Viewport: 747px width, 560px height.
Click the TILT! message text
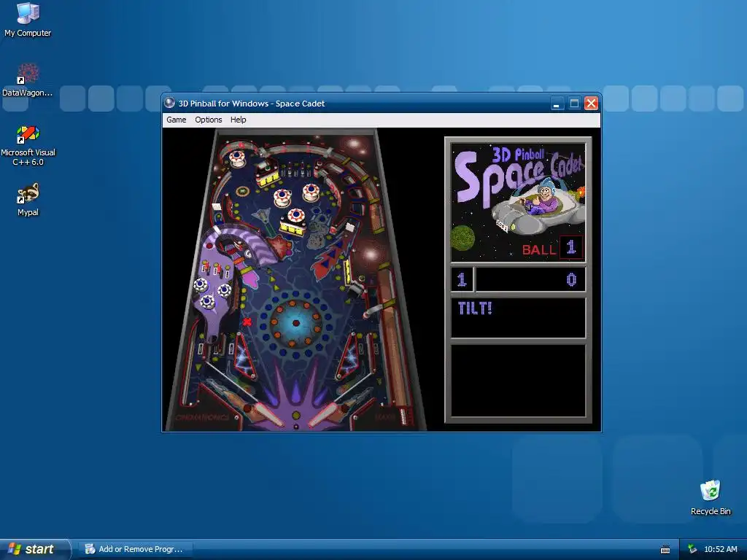[x=475, y=308]
